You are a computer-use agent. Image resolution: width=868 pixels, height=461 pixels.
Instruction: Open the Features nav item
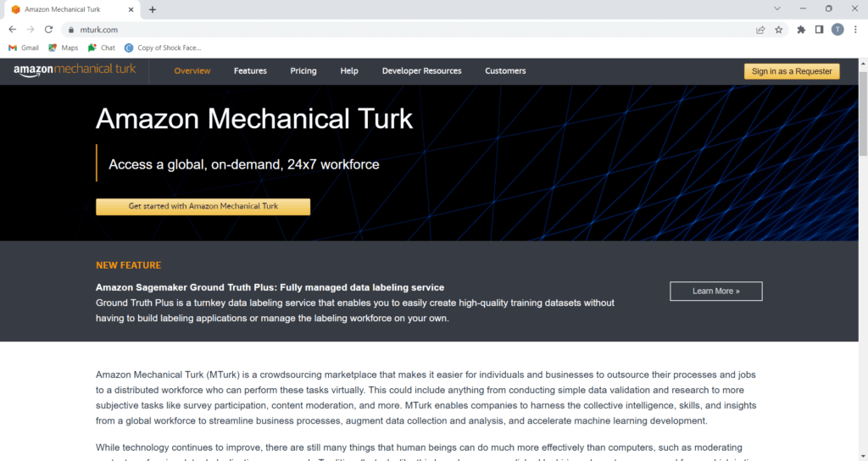tap(250, 71)
